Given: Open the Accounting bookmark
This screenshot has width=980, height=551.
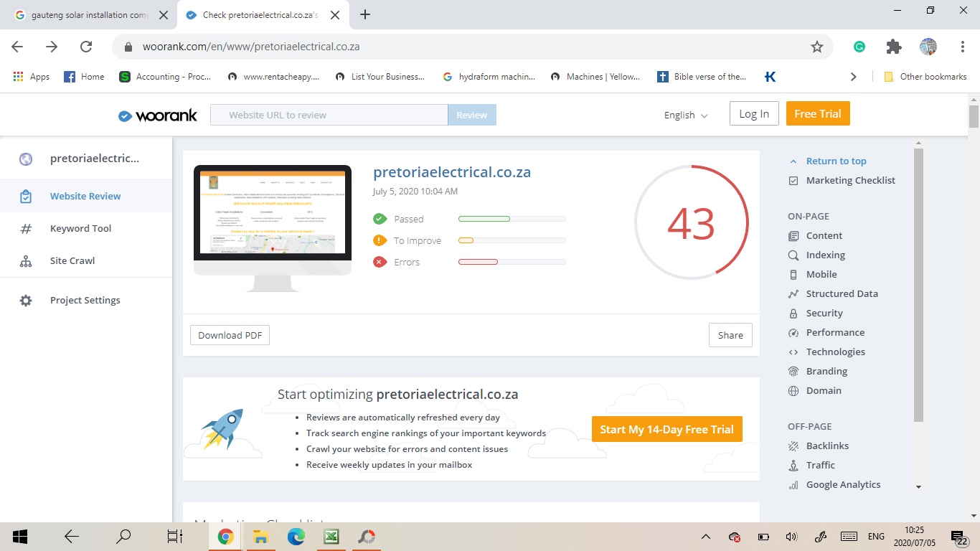Looking at the screenshot, I should point(165,77).
